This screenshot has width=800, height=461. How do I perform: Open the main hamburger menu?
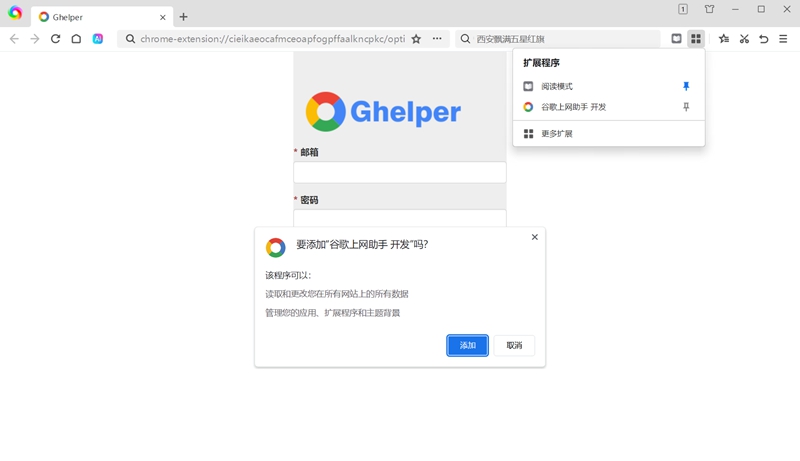pos(783,39)
